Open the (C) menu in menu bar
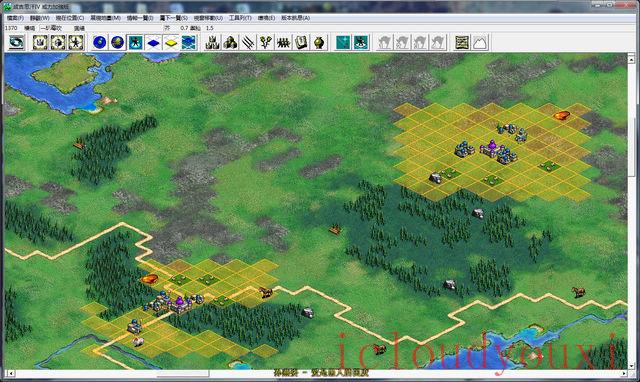 click(x=70, y=18)
